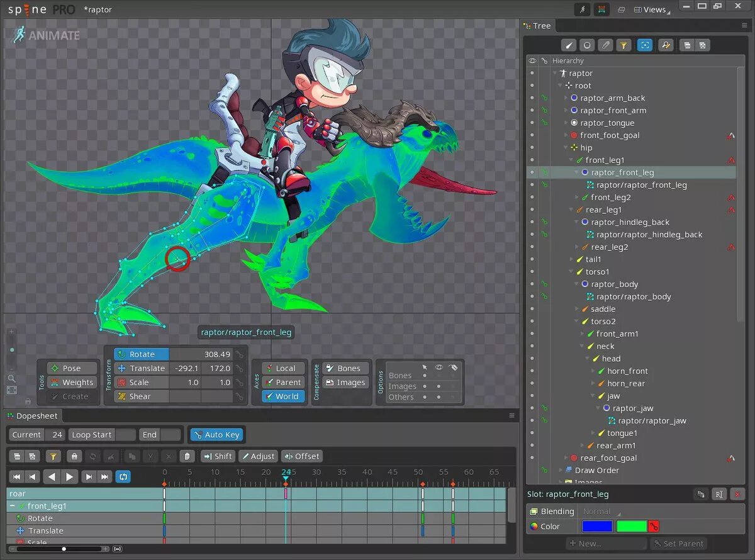
Task: Collapse the front_leg1 row in dopesheet
Action: pos(12,506)
